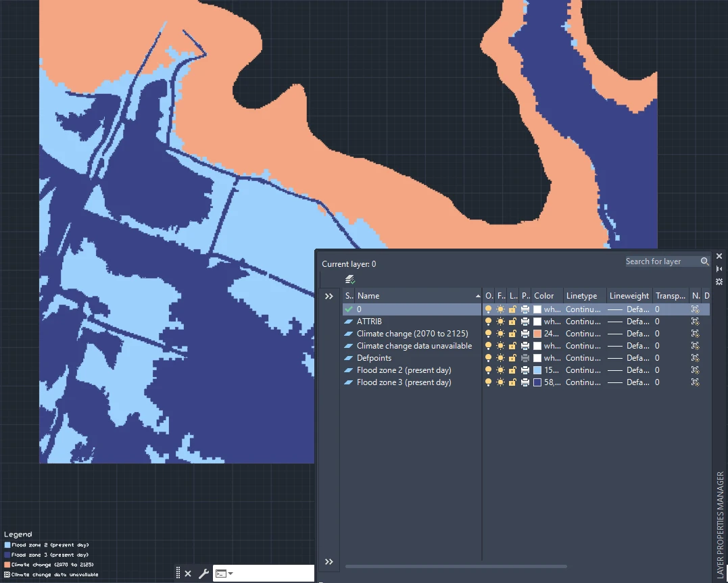Open linetype Continuous for Flood zone 2
This screenshot has height=583, width=728.
coord(583,370)
